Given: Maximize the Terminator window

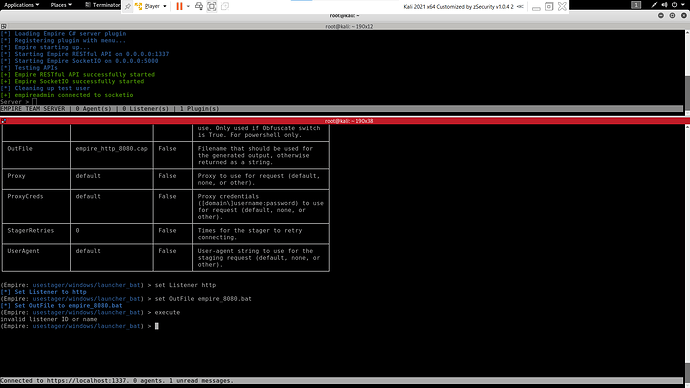Looking at the screenshot, I should (x=672, y=15).
